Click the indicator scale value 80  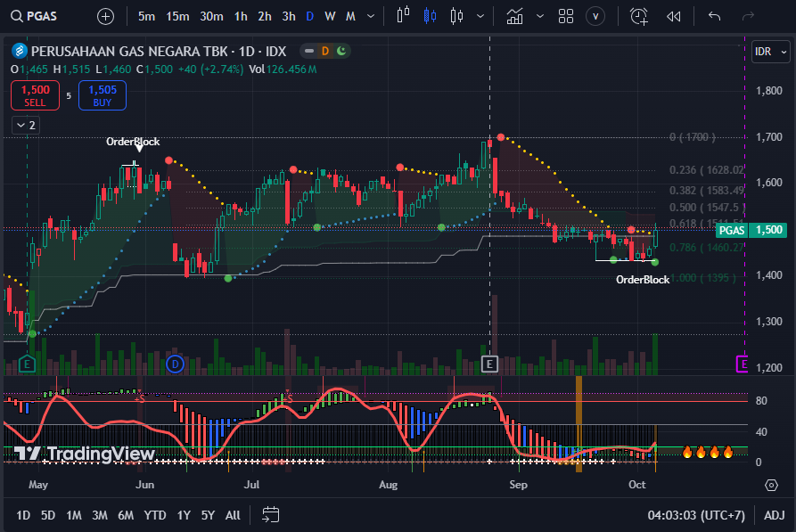pyautogui.click(x=761, y=400)
